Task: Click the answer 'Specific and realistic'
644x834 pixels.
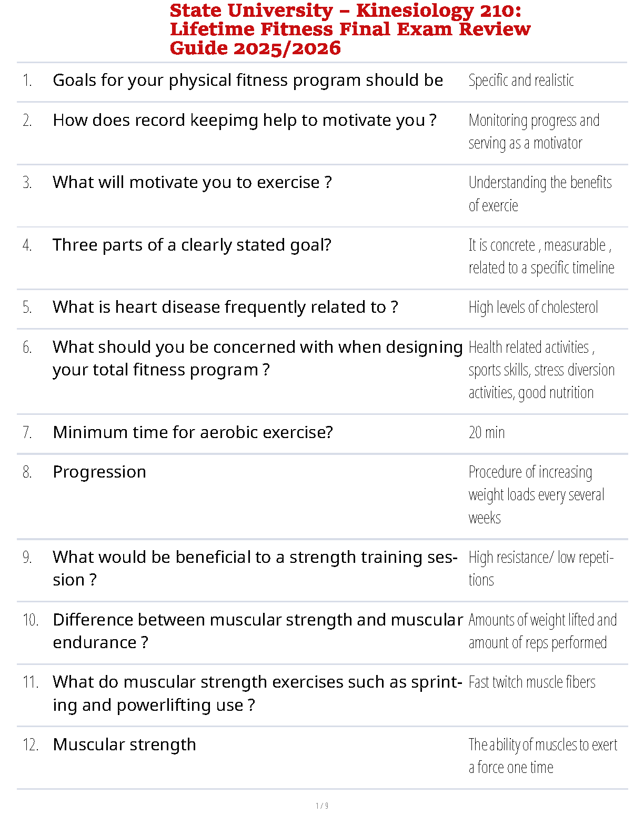Action: tap(521, 81)
